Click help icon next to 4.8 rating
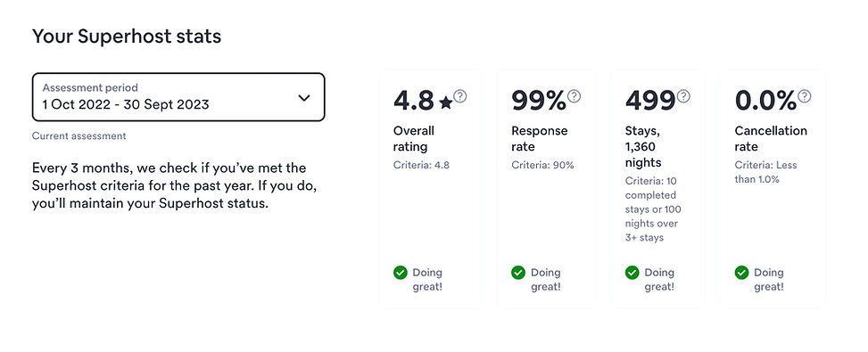 [x=460, y=96]
